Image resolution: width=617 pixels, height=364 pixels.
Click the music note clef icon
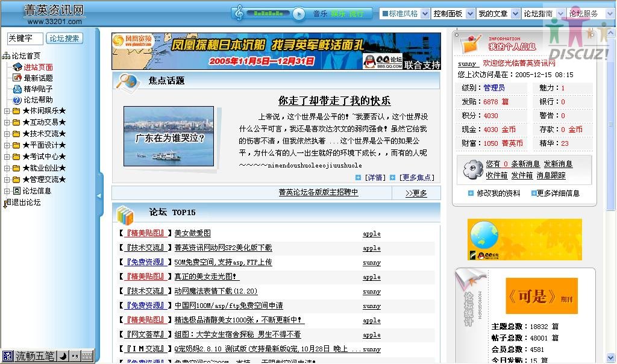click(239, 13)
